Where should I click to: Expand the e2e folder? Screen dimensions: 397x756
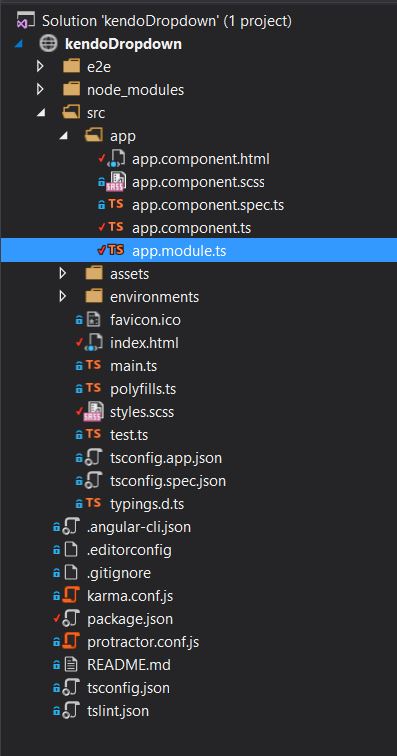coord(41,66)
